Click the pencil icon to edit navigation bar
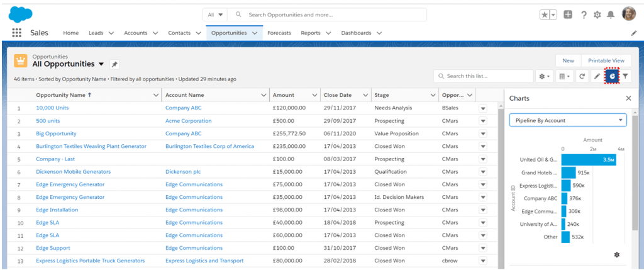 click(634, 33)
